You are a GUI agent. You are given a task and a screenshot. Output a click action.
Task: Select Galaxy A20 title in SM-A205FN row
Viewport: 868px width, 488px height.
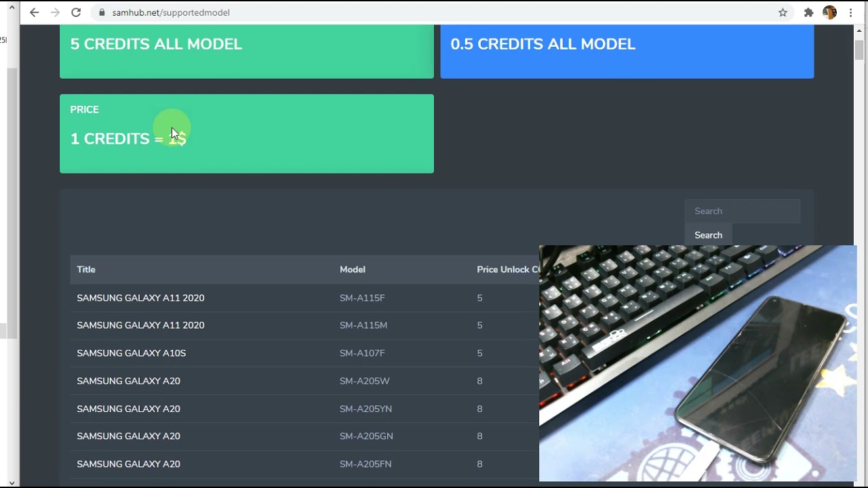pyautogui.click(x=128, y=464)
